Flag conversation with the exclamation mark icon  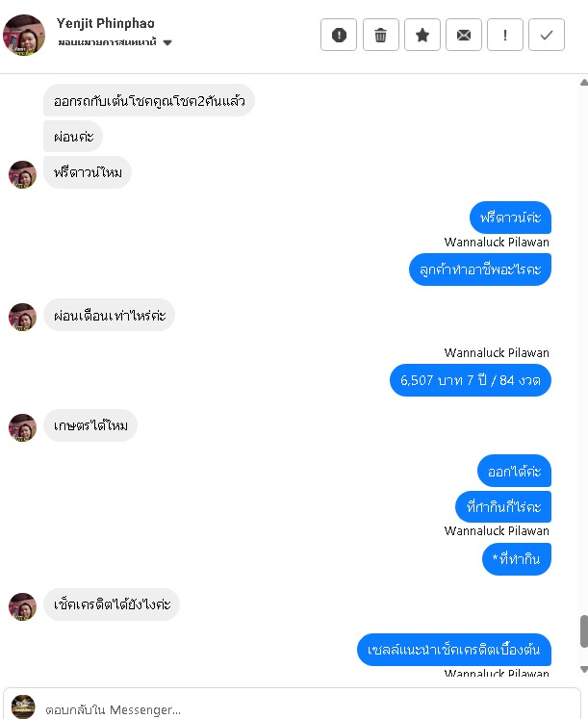pos(505,35)
